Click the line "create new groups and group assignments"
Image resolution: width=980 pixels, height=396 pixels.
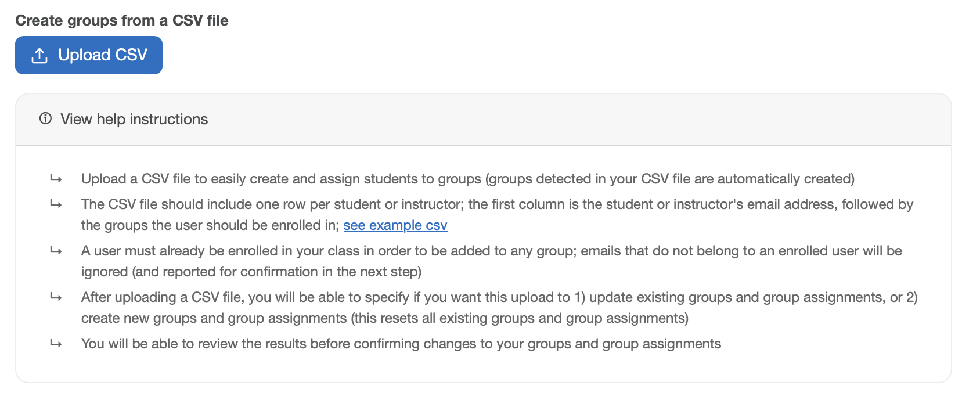tap(385, 318)
